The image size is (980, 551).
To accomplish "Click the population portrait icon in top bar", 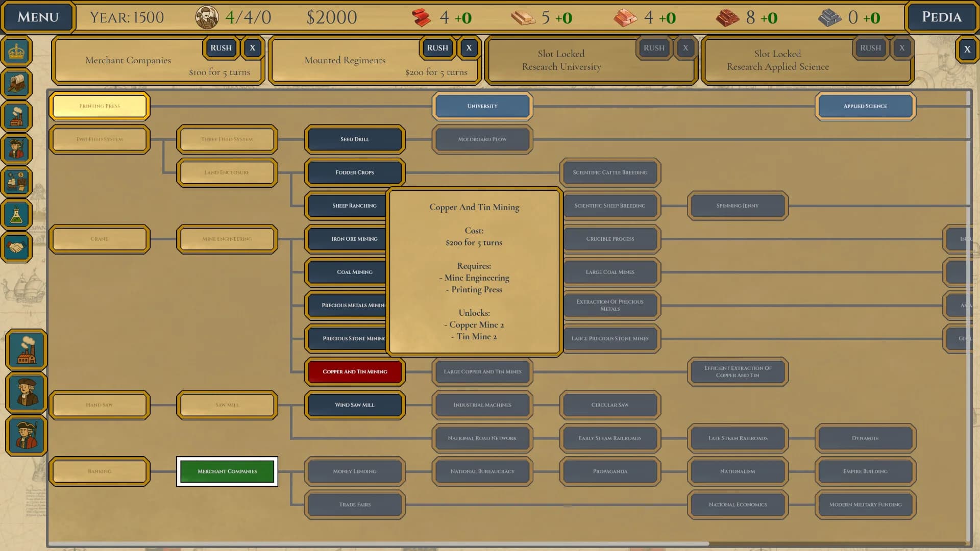I will coord(207,17).
